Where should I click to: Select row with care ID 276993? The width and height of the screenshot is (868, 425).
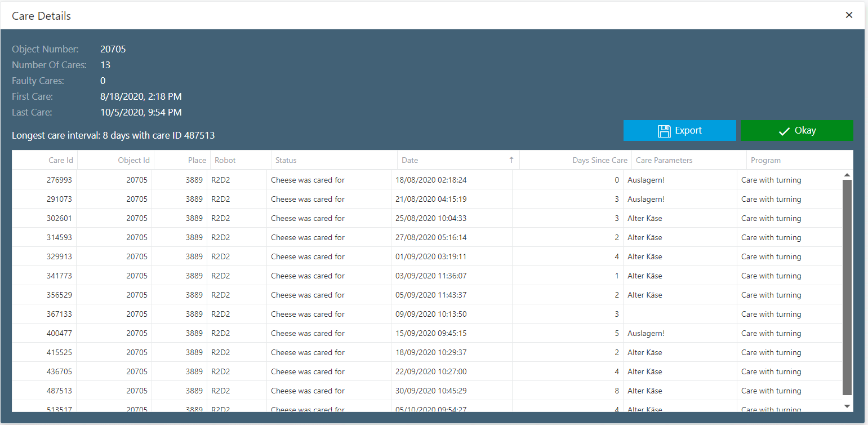pos(59,180)
